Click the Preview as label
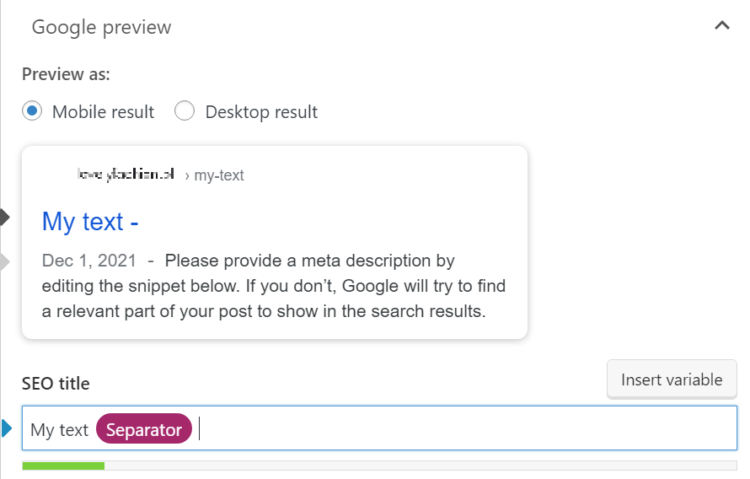Viewport: 750px width, 479px height. click(x=66, y=75)
